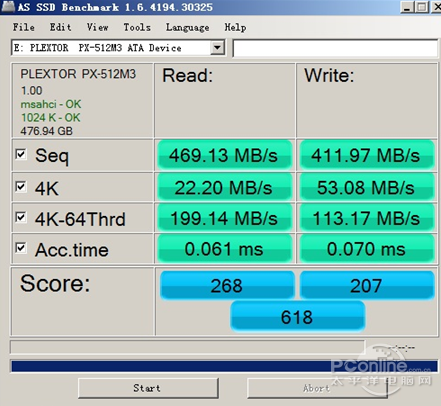
Task: Expand the drive selection dropdown arrow
Action: [217, 48]
